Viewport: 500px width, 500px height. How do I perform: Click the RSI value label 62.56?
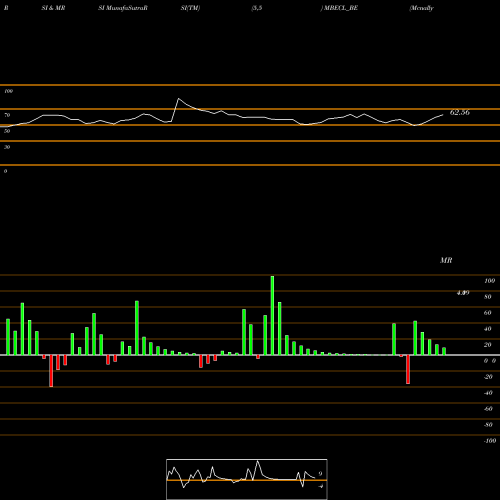coord(460,112)
